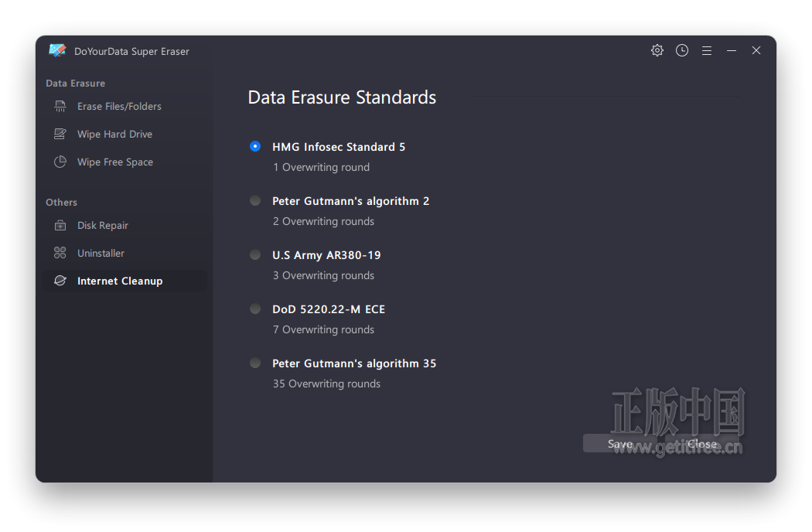This screenshot has height=532, width=812.
Task: Save the selected erasure standard
Action: click(620, 444)
